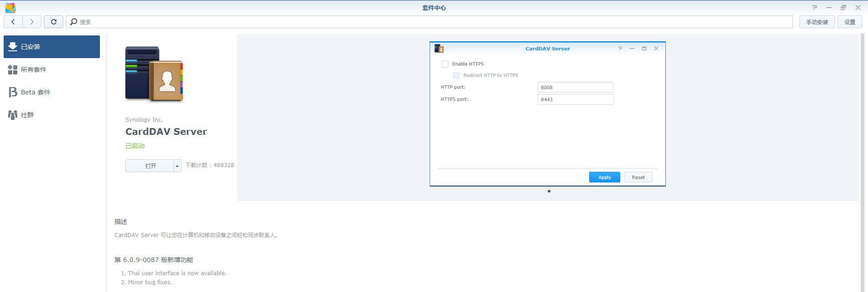The image size is (868, 292).
Task: Click the screenshot pagination dot
Action: tap(549, 191)
